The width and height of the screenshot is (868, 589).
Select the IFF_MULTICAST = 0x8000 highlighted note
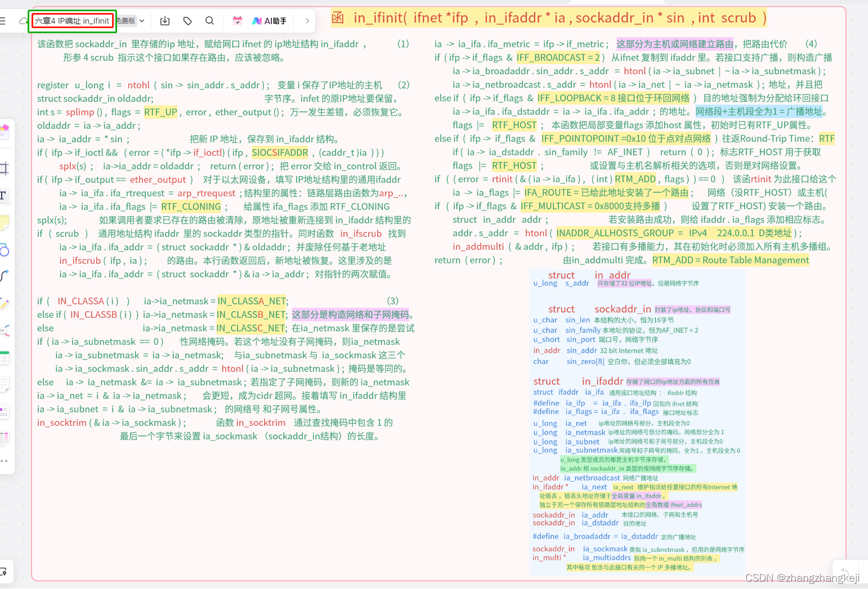[590, 206]
